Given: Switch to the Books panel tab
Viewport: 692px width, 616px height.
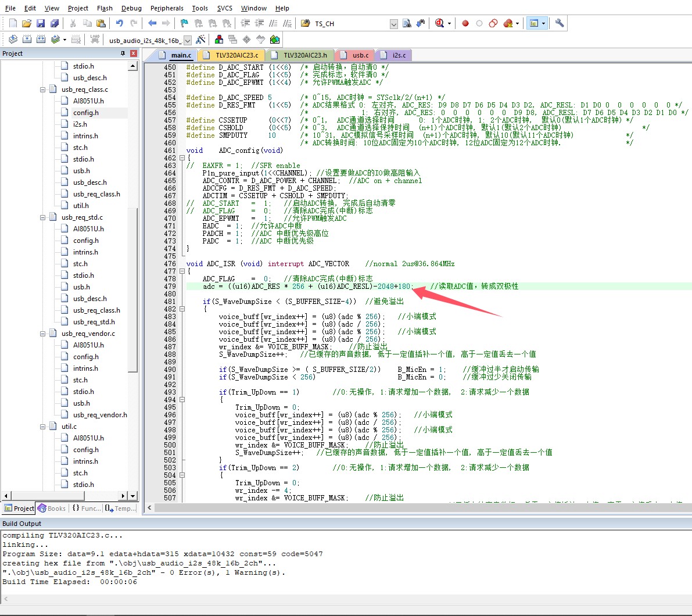Looking at the screenshot, I should [x=52, y=508].
